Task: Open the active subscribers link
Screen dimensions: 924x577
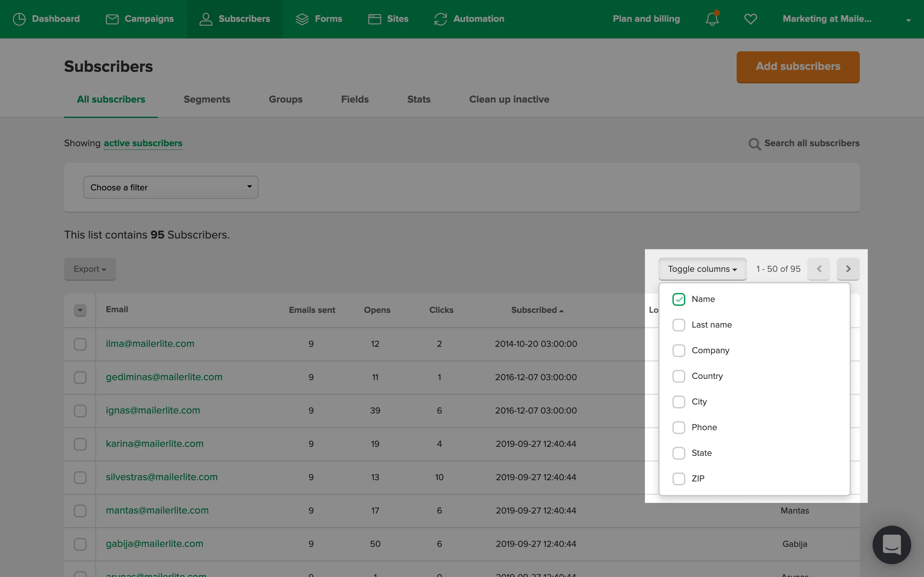Action: [143, 143]
